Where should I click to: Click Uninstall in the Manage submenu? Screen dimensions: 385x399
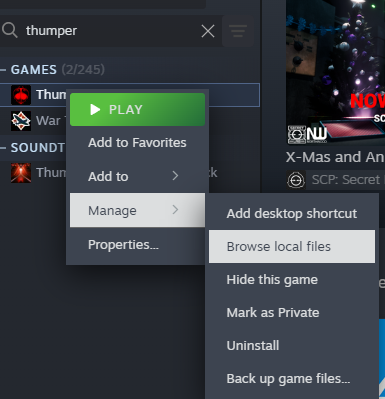pyautogui.click(x=292, y=345)
